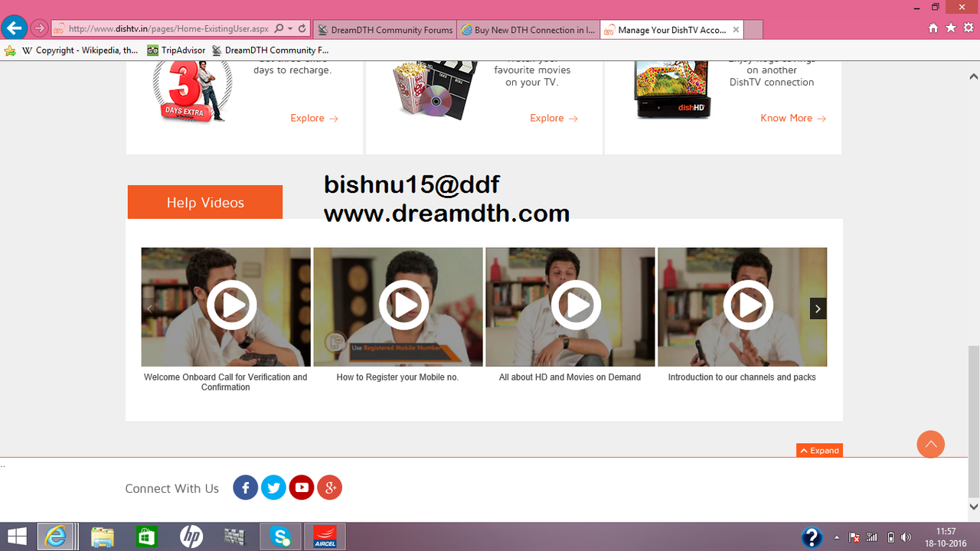This screenshot has height=551, width=980.
Task: Click Know More for another DishTV connection
Action: coord(793,118)
